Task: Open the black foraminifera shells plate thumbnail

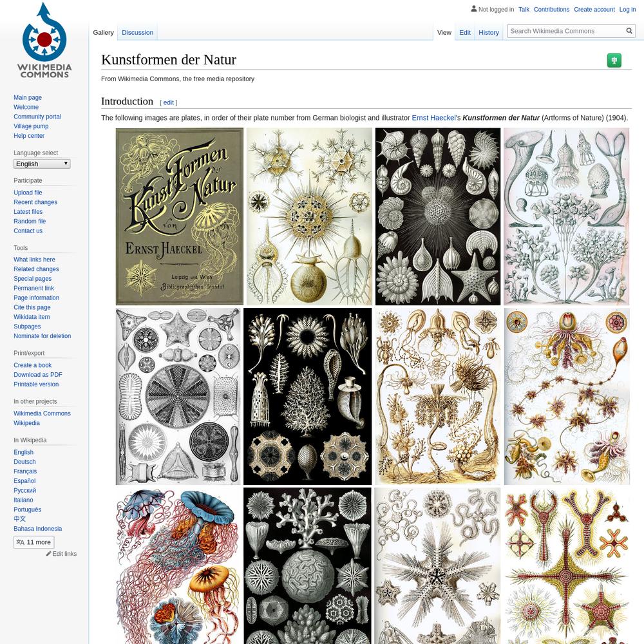Action: (x=438, y=216)
